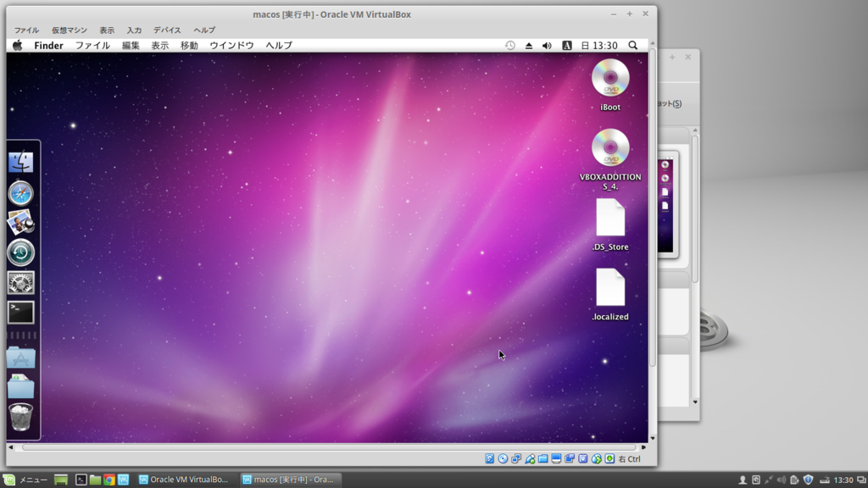This screenshot has width=868, height=488.
Task: Open the Apple menu
Action: click(x=18, y=46)
